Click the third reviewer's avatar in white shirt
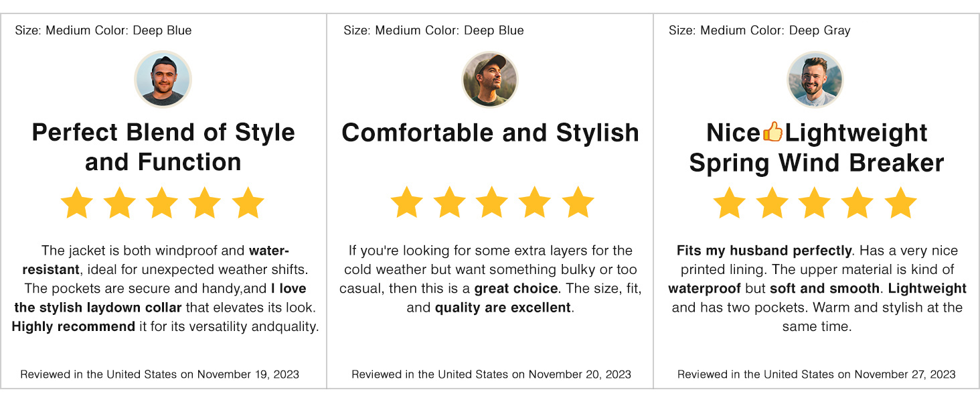Image resolution: width=980 pixels, height=402 pixels. 815,79
